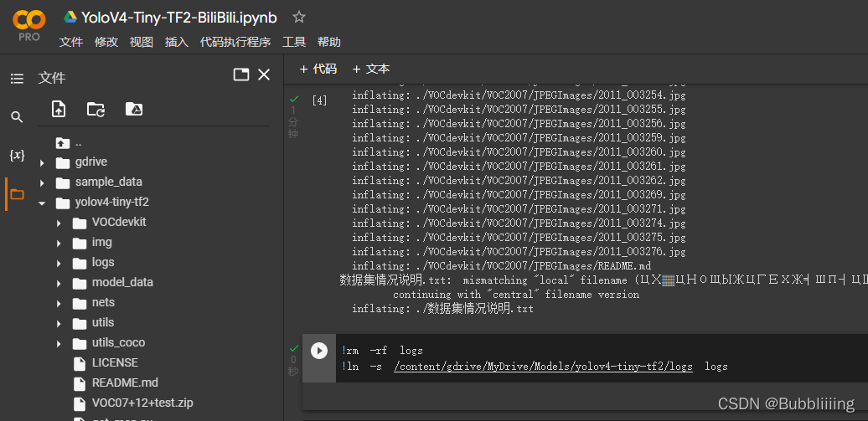Open the table of contents sidebar icon

click(17, 79)
